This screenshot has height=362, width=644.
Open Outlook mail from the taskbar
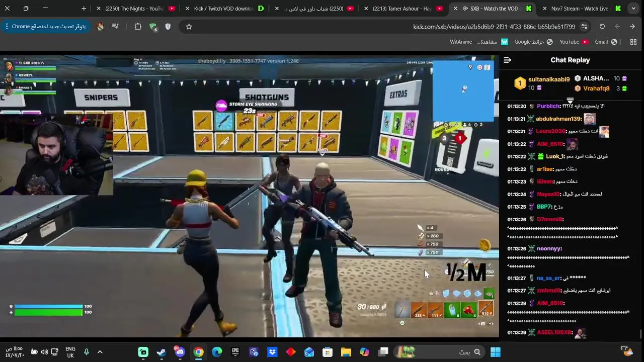(x=309, y=352)
